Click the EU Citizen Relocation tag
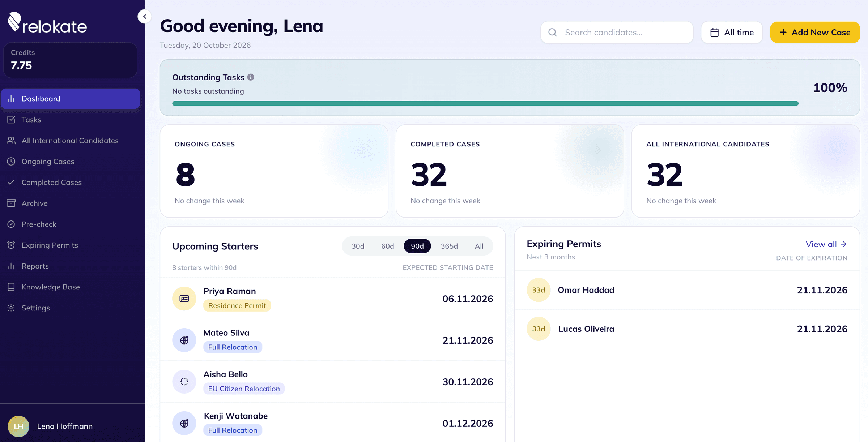 [x=244, y=389]
